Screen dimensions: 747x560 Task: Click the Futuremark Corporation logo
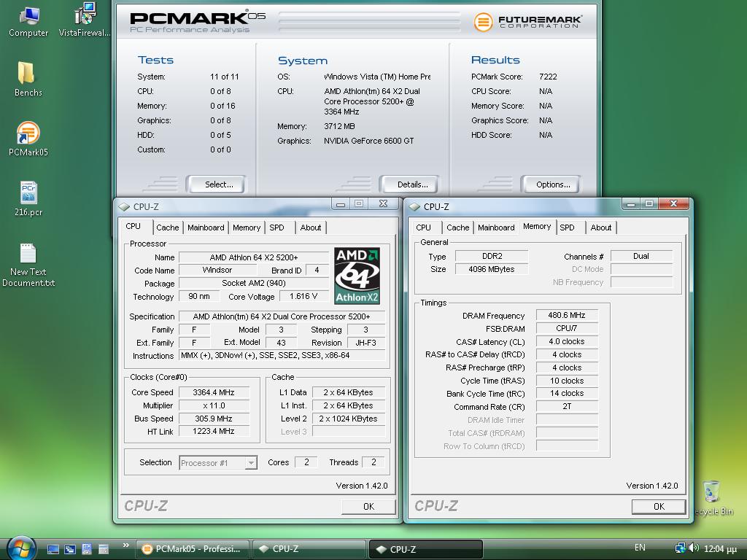coord(527,21)
